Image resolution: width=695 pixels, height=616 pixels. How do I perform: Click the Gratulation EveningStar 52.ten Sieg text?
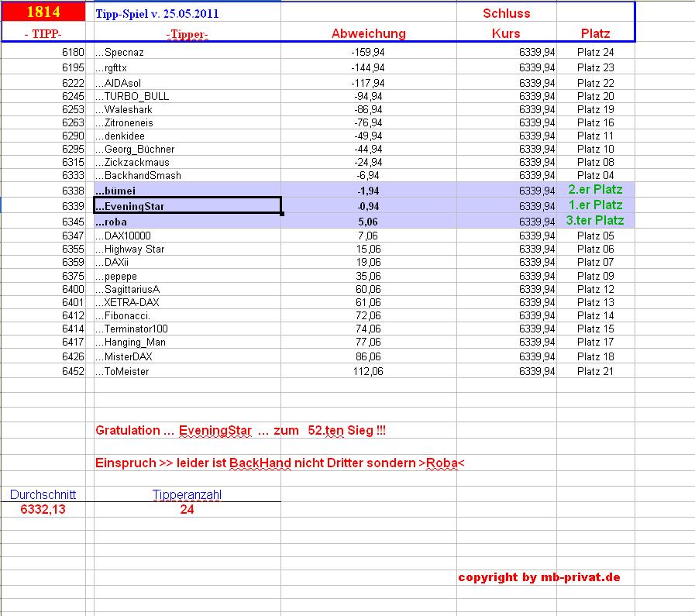241,430
